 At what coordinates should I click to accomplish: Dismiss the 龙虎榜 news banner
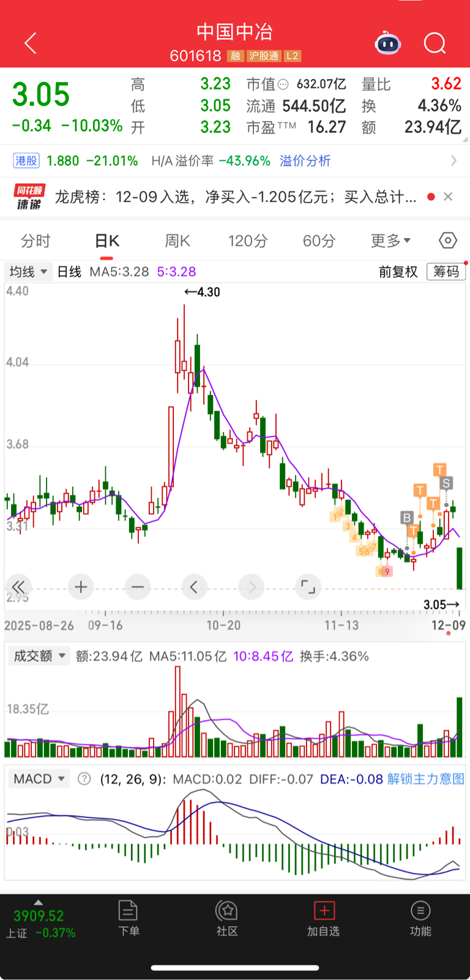[448, 196]
